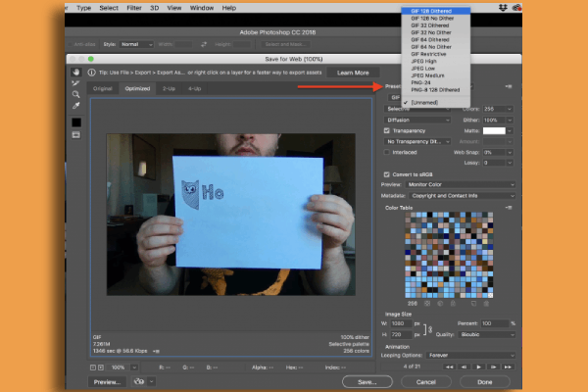The width and height of the screenshot is (588, 392).
Task: Select the Hand tool in Save for Web
Action: click(x=76, y=72)
